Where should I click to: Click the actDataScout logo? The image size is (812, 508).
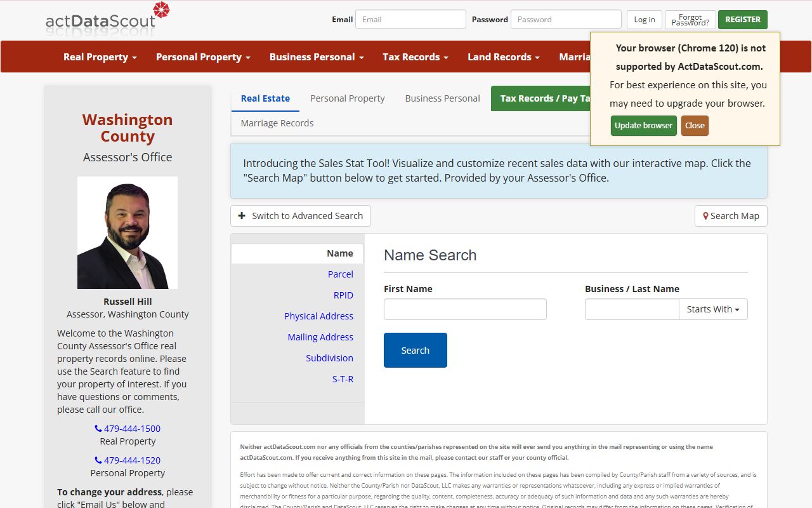[107, 18]
